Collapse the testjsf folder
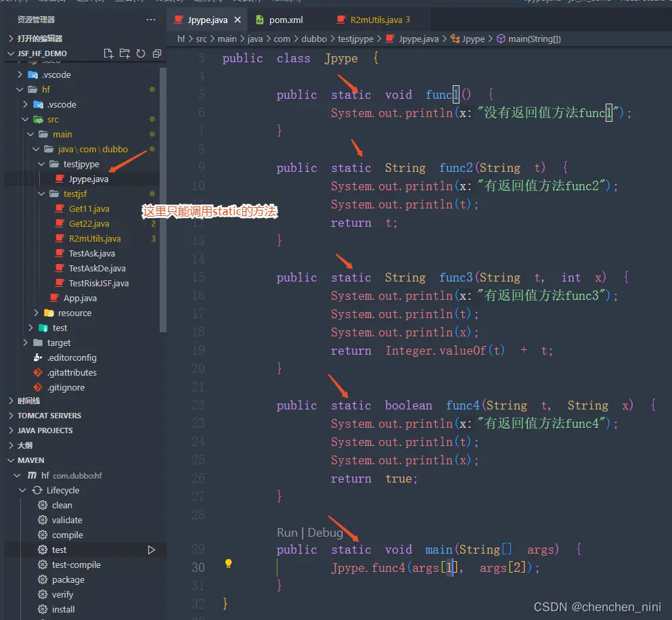672x620 pixels. (x=41, y=194)
